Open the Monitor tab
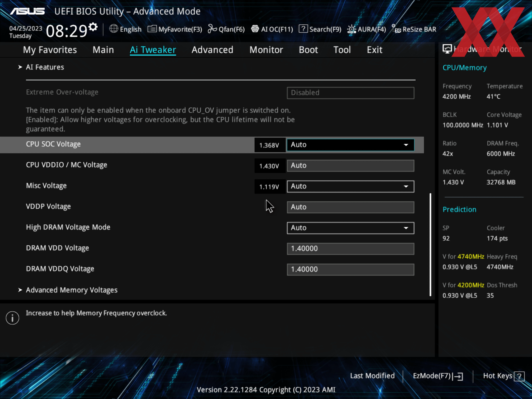Image resolution: width=532 pixels, height=399 pixels. click(266, 50)
